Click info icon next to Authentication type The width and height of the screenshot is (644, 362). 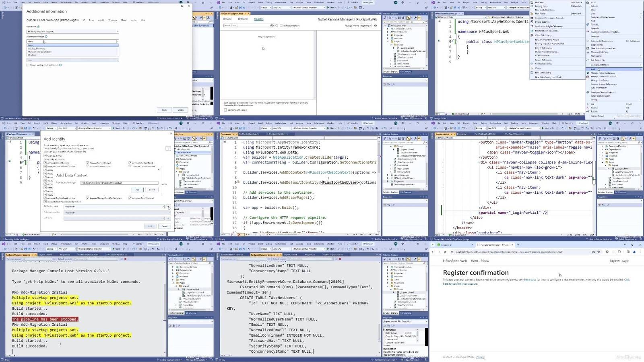coord(46,37)
